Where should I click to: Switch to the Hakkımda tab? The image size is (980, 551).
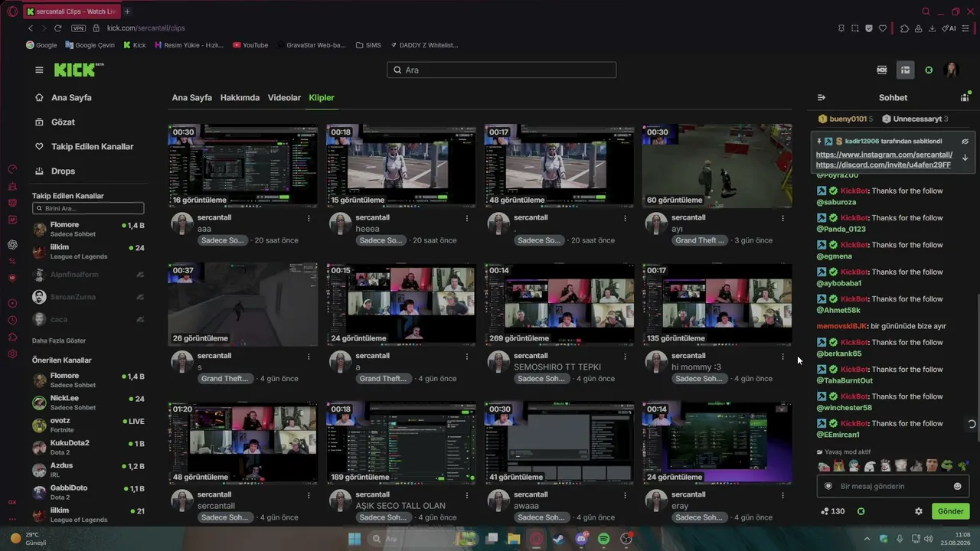pos(240,98)
